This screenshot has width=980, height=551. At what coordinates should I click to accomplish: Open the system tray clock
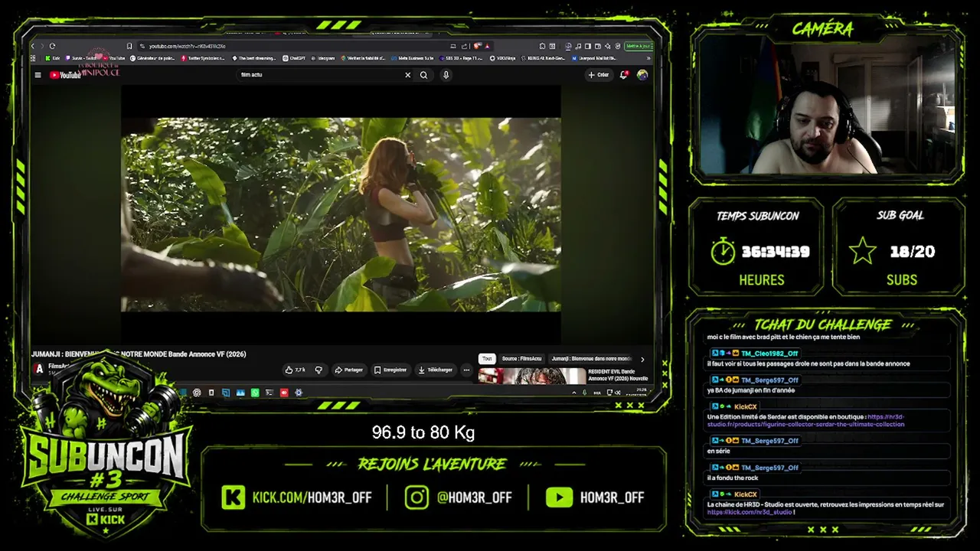tap(638, 393)
